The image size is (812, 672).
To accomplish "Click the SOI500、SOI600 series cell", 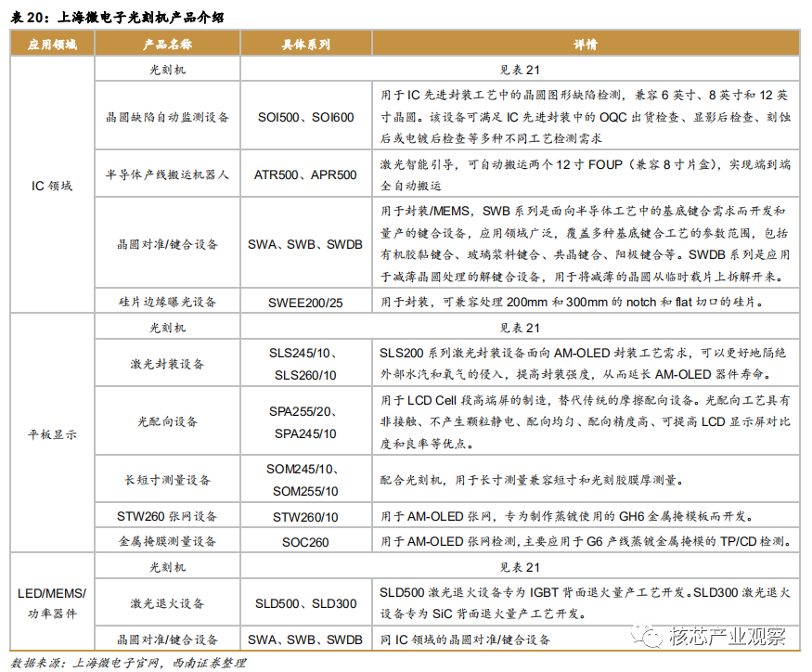I will point(306,117).
